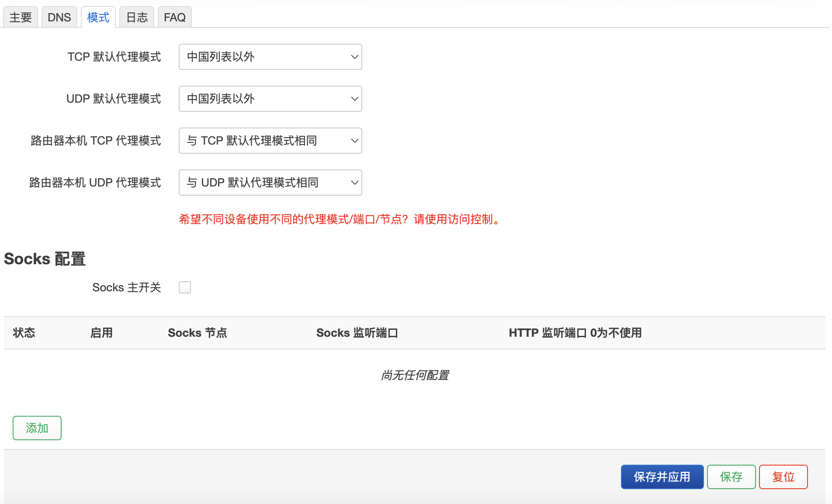Click the 启用 column header
Viewport: 832px width, 504px height.
click(x=101, y=333)
